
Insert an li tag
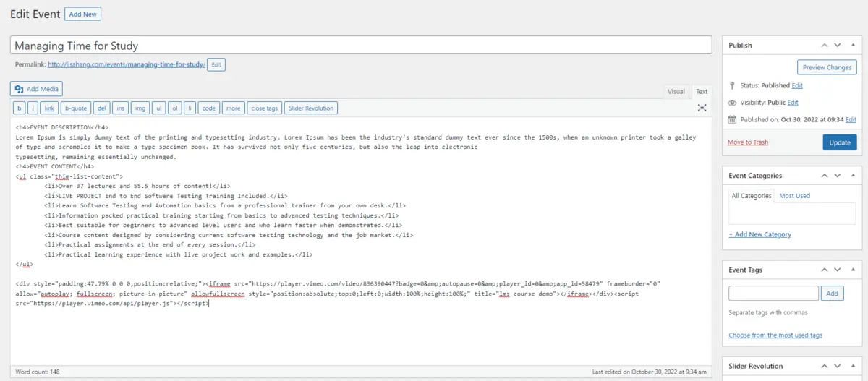click(190, 108)
